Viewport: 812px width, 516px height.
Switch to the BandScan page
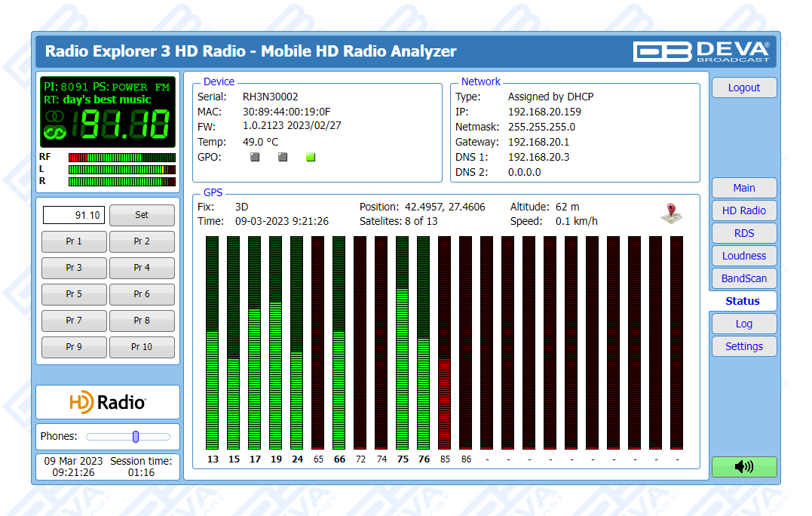click(x=743, y=278)
